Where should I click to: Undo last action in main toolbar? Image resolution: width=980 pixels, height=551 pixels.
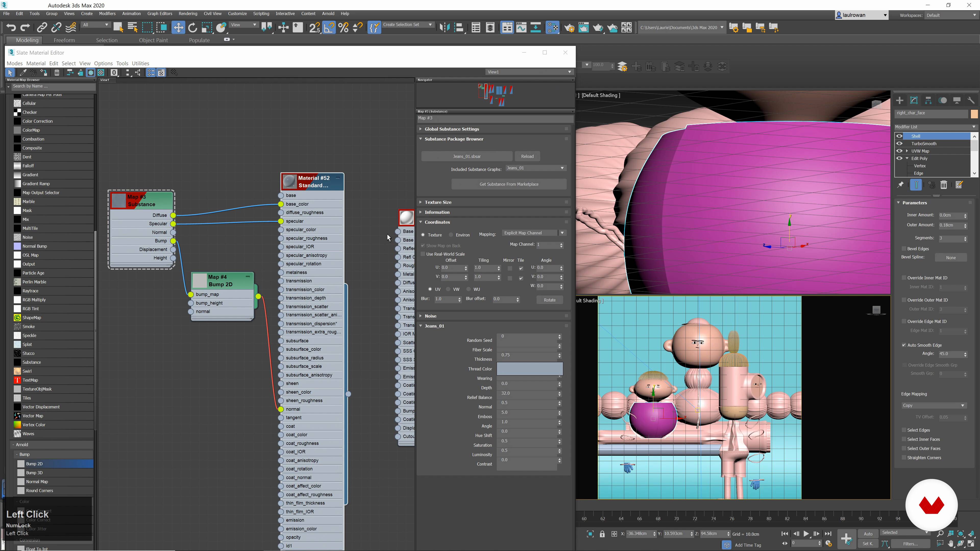pos(11,27)
